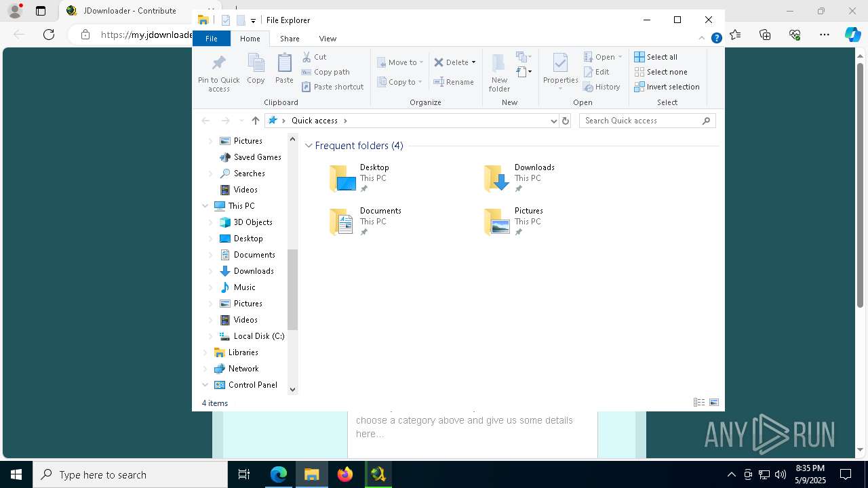Open the Properties ribbon button
The width and height of the screenshot is (868, 488).
pos(560,71)
